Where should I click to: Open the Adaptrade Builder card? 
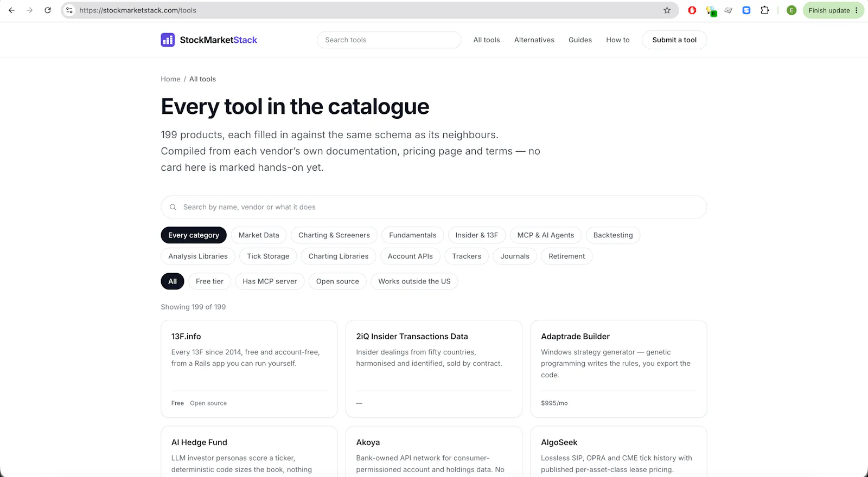(618, 369)
